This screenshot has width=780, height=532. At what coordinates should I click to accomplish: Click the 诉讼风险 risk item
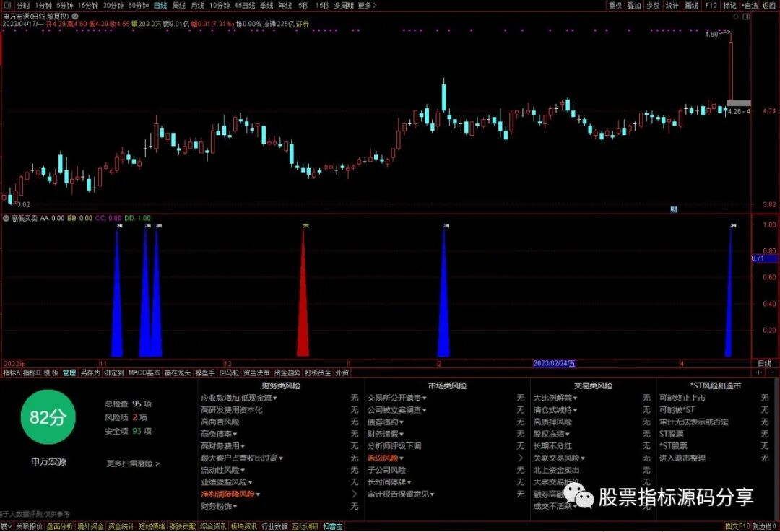coord(383,458)
